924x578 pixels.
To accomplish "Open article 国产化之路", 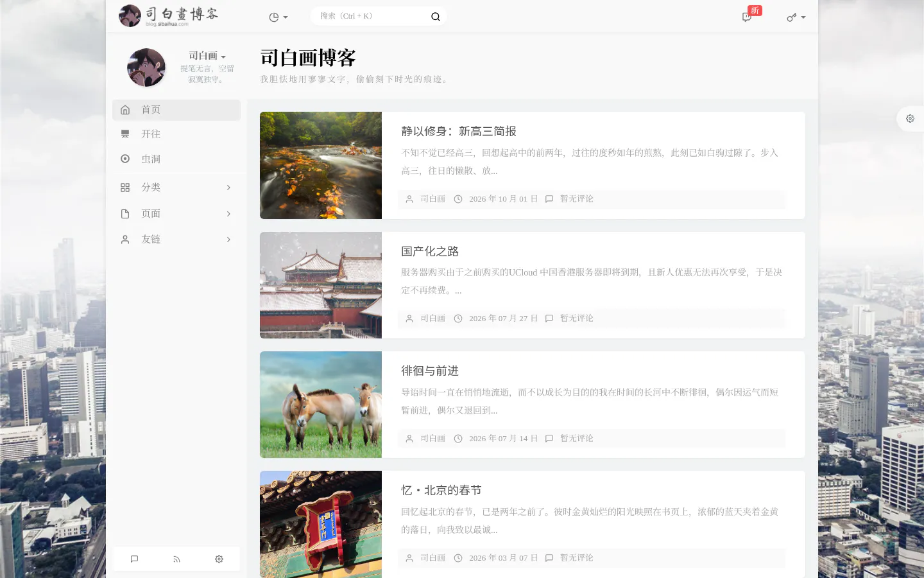I will [430, 252].
